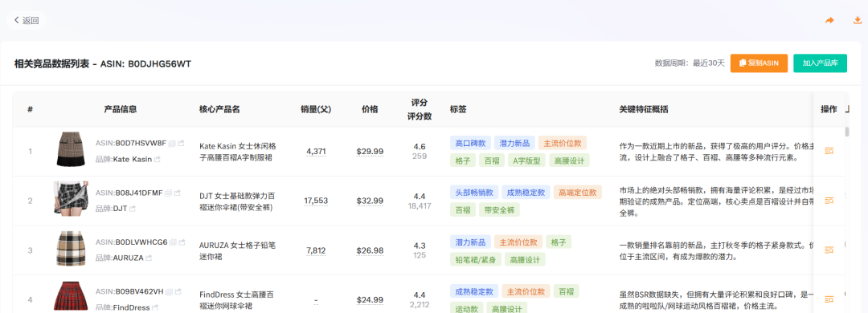868x313 pixels.
Task: Click the action detail icon for Kate Kasin row
Action: (829, 151)
